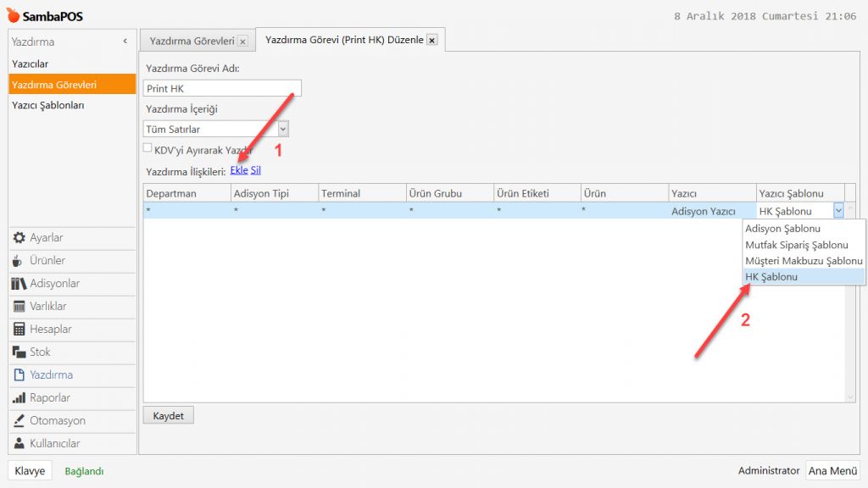Screen dimensions: 868x488
Task: Select Mutfak Sipariş Şablonu from the list
Action: point(796,245)
